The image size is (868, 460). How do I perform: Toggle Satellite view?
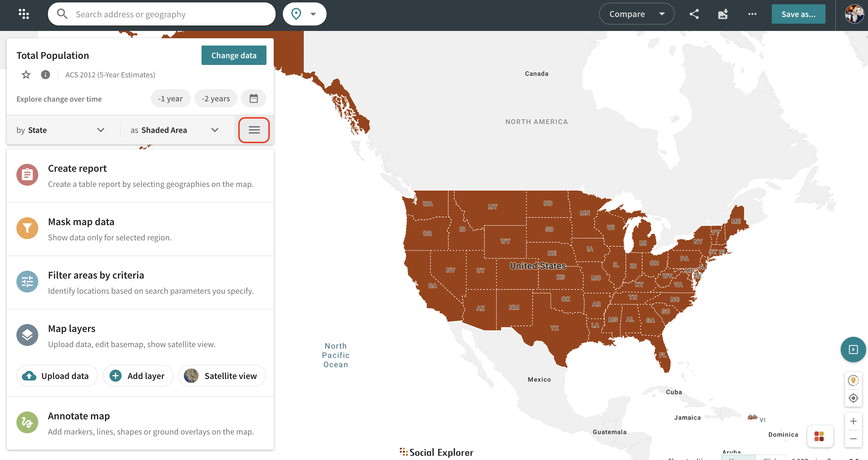222,376
